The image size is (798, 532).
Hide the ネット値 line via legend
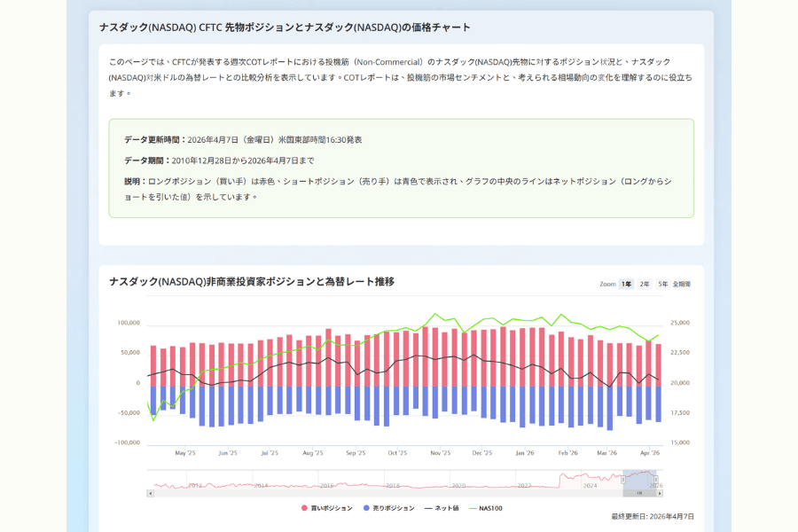click(442, 508)
